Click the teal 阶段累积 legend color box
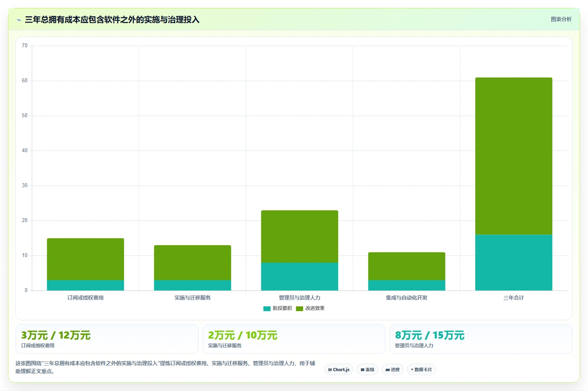 267,309
